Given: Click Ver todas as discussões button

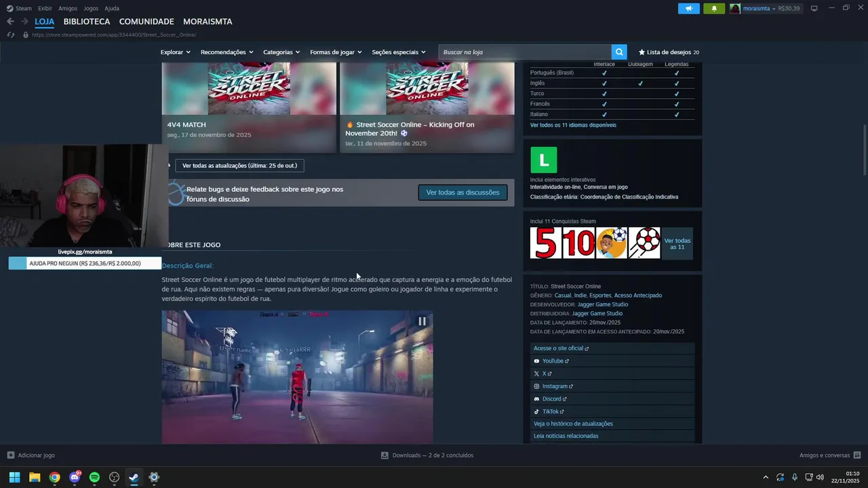Looking at the screenshot, I should click(462, 192).
